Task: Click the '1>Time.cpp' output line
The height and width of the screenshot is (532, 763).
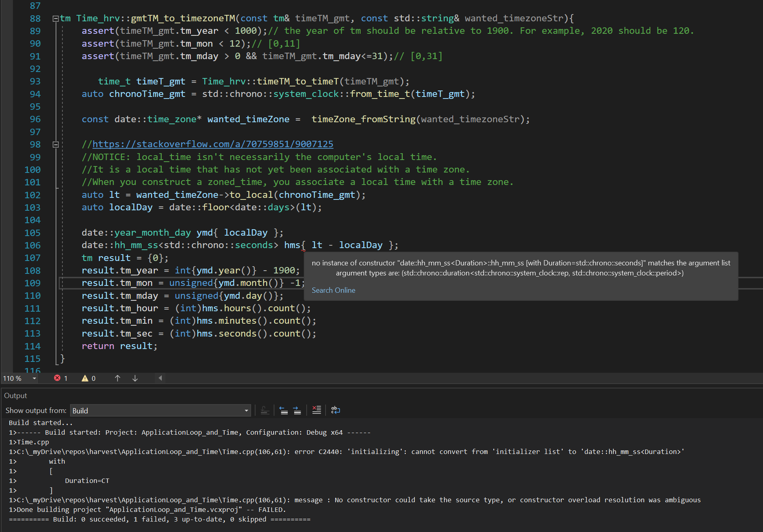Action: (29, 442)
